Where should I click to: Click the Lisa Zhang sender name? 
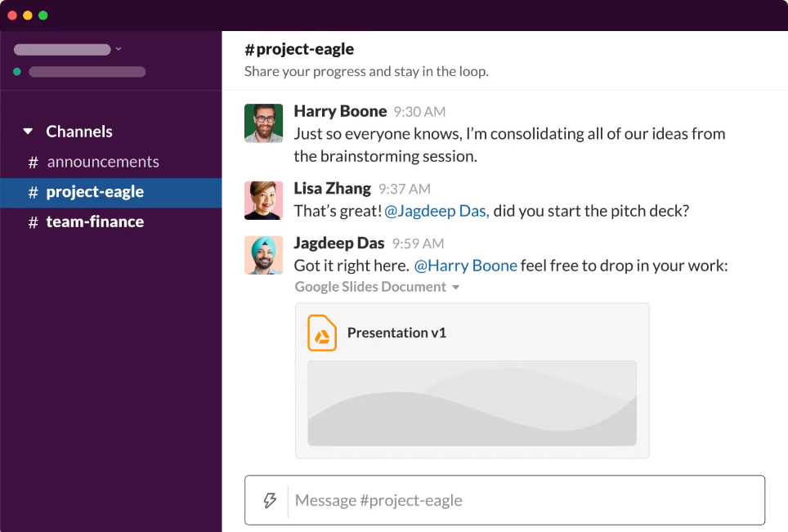click(x=332, y=189)
